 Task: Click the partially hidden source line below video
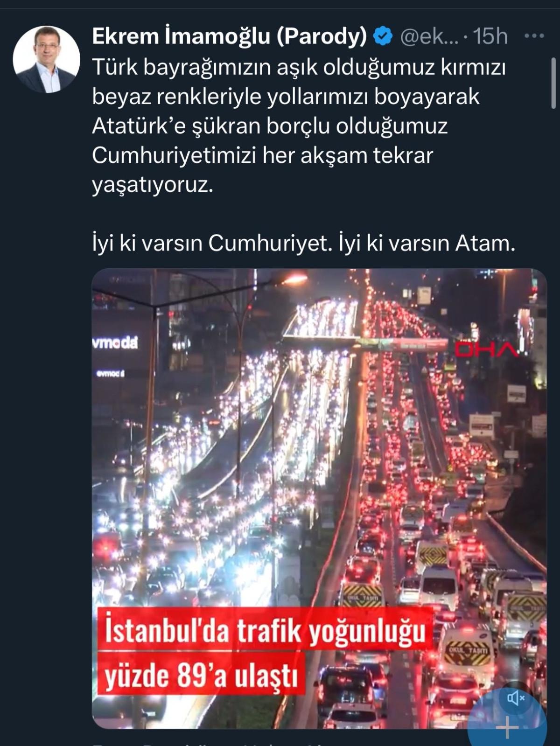click(210, 742)
